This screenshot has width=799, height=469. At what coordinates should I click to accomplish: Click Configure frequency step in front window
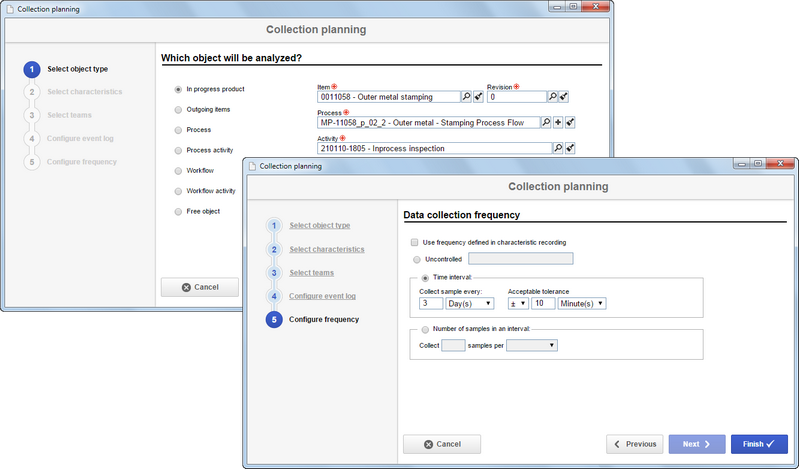[x=324, y=320]
